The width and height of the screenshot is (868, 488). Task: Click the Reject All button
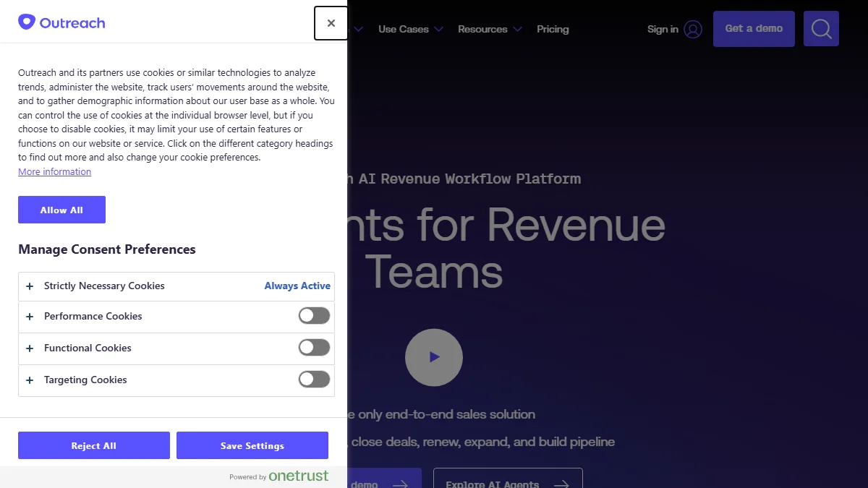94,445
